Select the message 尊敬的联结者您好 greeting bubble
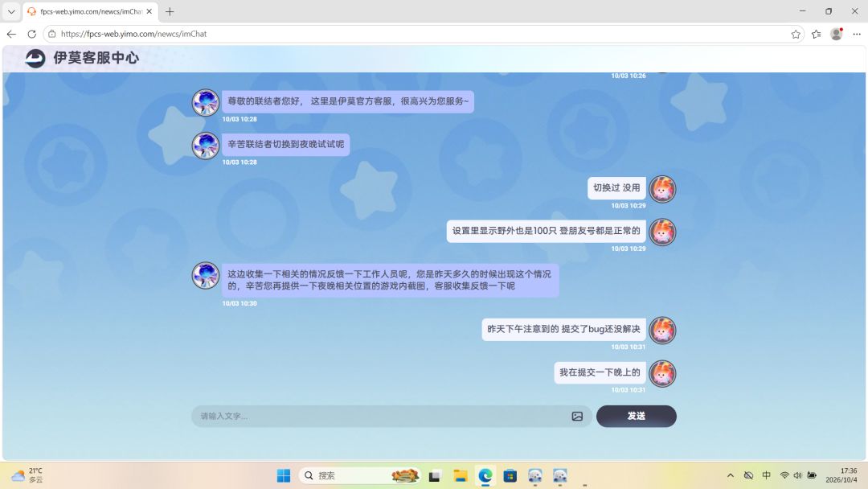 coord(348,101)
